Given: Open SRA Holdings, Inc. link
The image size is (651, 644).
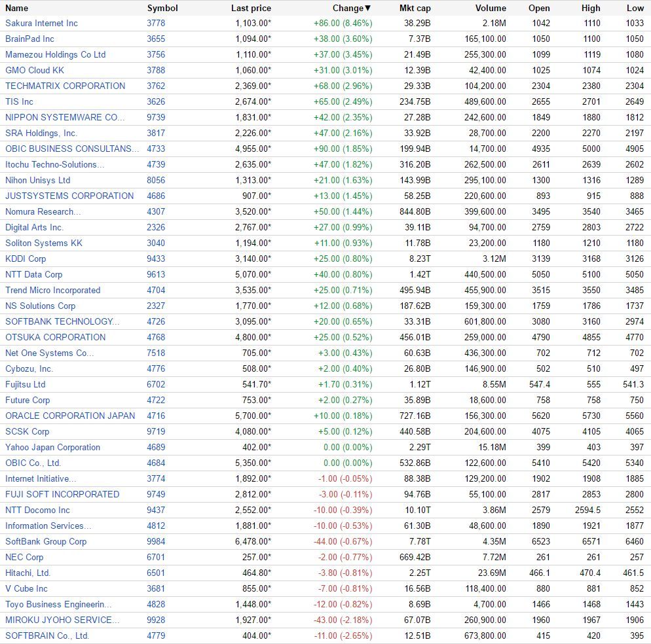Looking at the screenshot, I should (41, 134).
